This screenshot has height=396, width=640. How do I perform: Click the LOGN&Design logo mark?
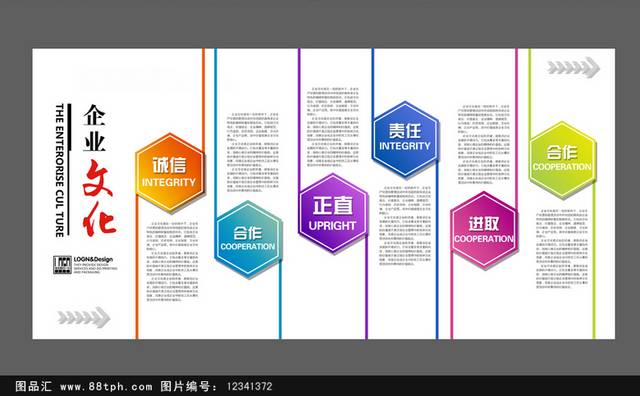[x=62, y=265]
